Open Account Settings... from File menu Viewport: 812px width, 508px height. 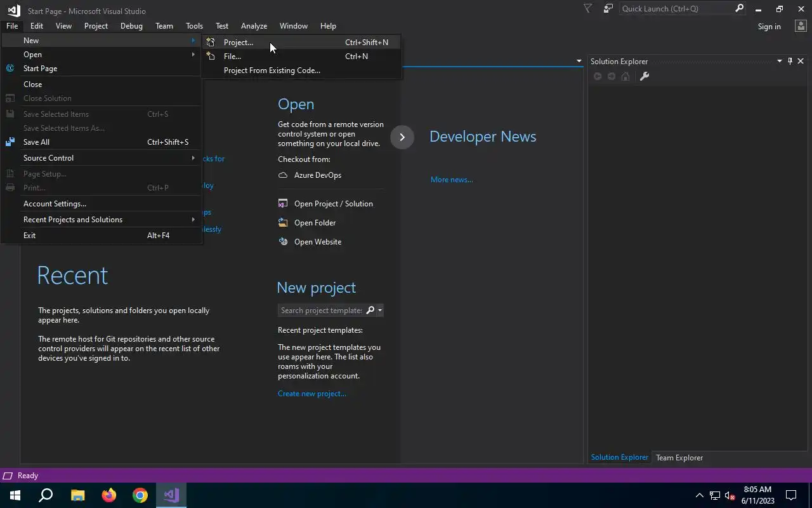coord(101,204)
